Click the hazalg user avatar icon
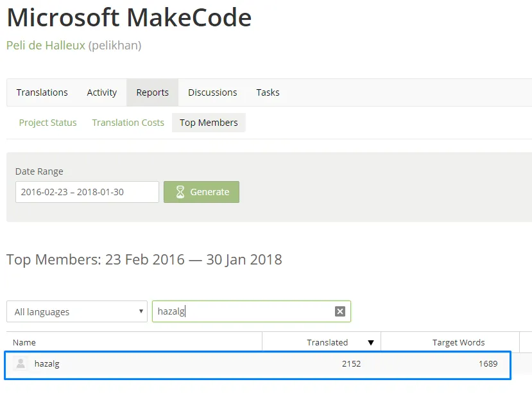Screen dimensions: 532x400 [x=21, y=363]
